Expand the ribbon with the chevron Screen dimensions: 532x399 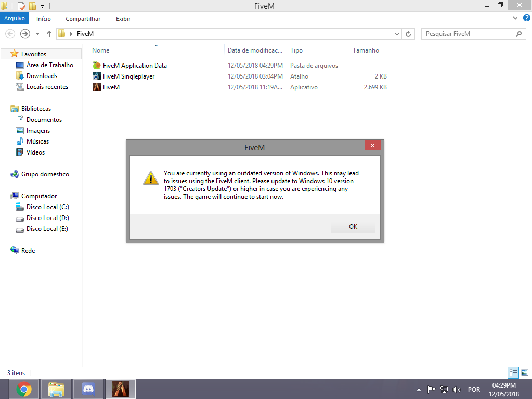tap(515, 18)
